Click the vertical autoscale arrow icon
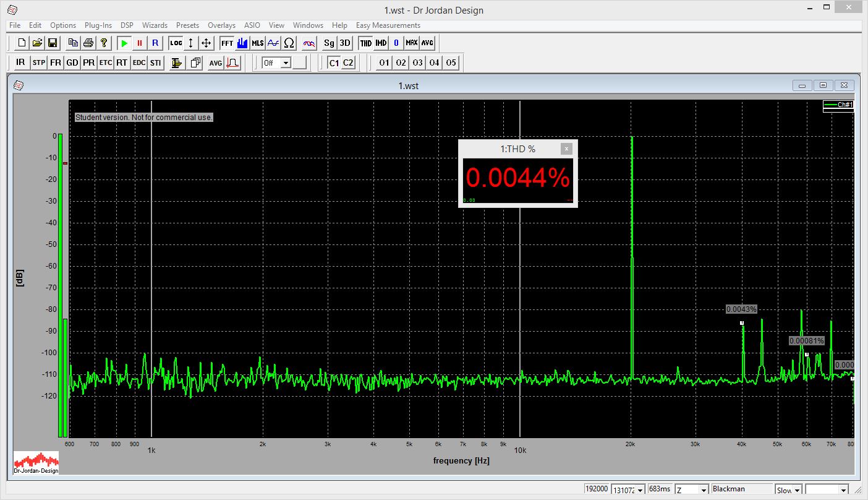The height and width of the screenshot is (500, 868). point(191,43)
